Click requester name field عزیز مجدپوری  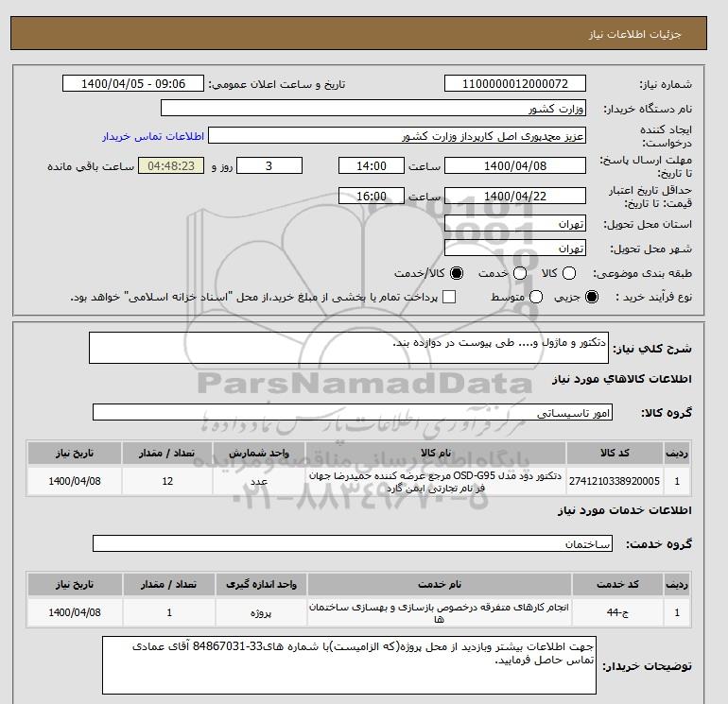(397, 136)
